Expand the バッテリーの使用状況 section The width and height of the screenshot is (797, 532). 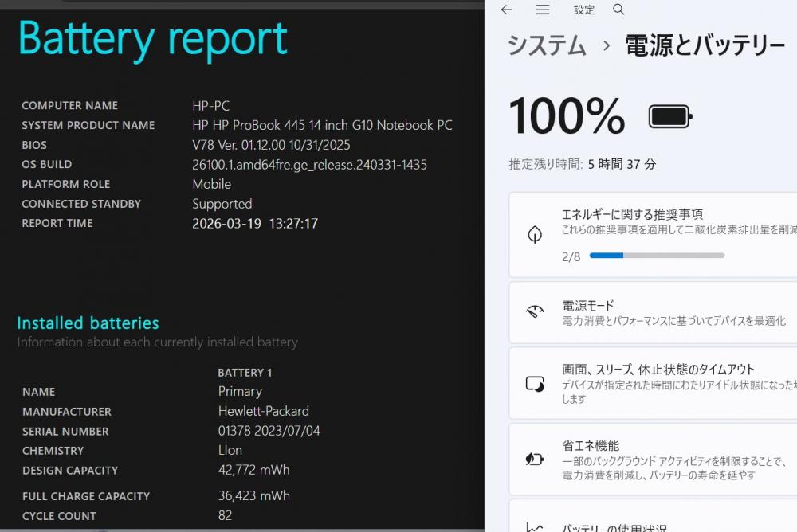pyautogui.click(x=654, y=516)
